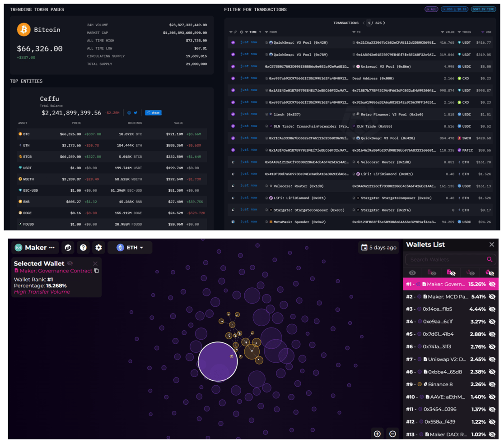Select wallet #7 Uniswap V2 name
504x443 pixels.
click(x=447, y=359)
